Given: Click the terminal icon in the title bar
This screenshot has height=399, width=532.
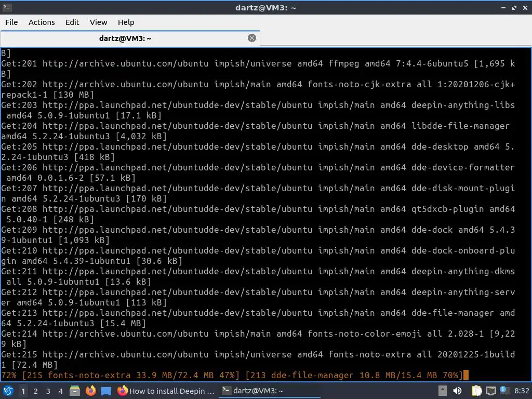Looking at the screenshot, I should tap(7, 7).
